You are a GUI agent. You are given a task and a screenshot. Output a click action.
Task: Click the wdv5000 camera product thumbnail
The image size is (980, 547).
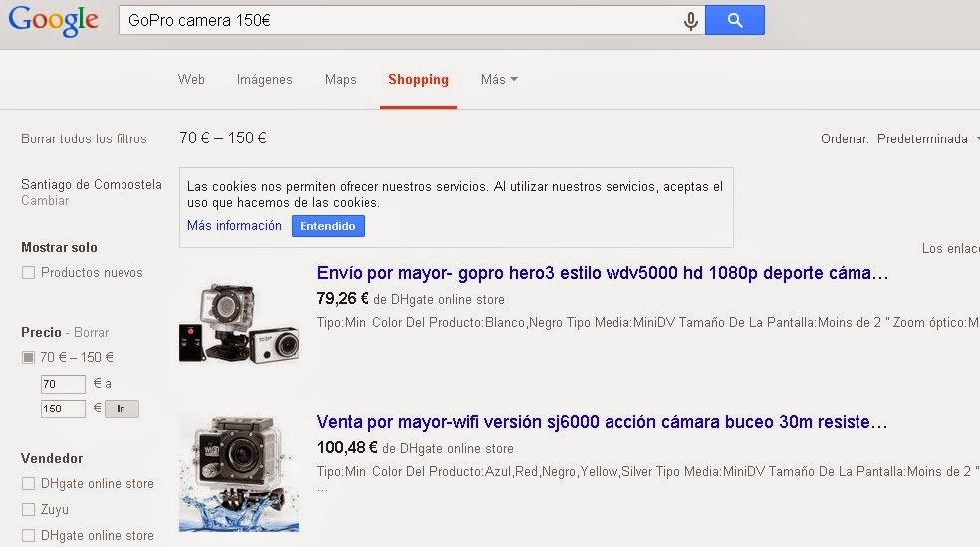click(x=239, y=323)
